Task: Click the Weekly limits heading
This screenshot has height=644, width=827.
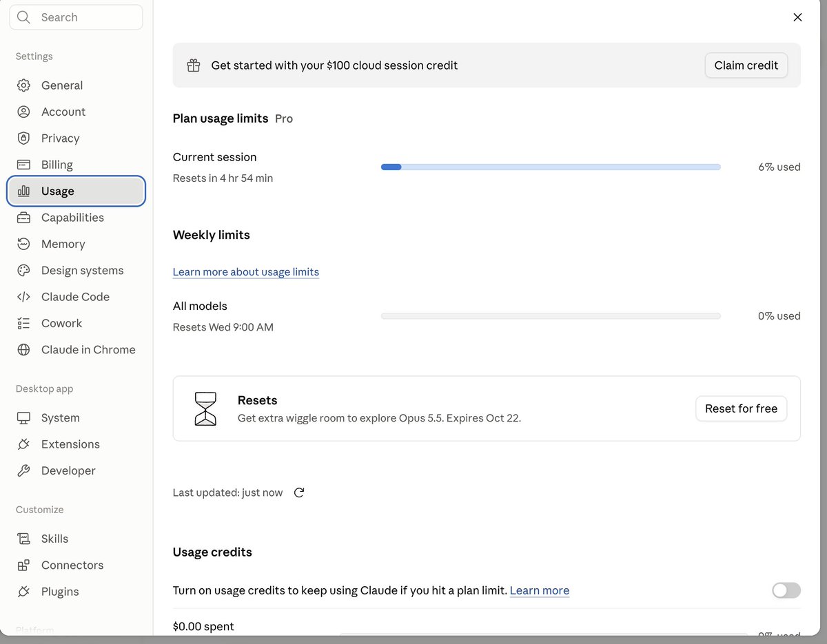Action: (x=212, y=235)
